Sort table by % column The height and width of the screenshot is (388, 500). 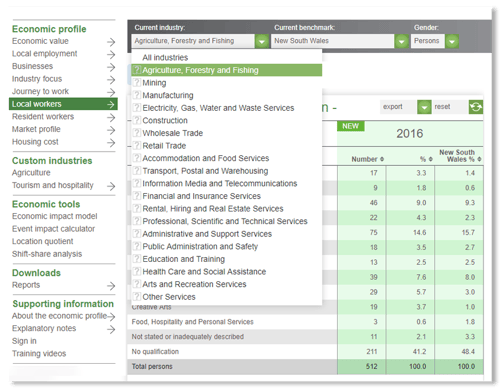426,159
